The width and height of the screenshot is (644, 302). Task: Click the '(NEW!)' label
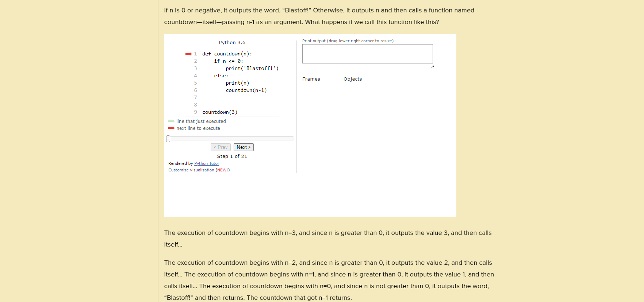click(x=223, y=170)
